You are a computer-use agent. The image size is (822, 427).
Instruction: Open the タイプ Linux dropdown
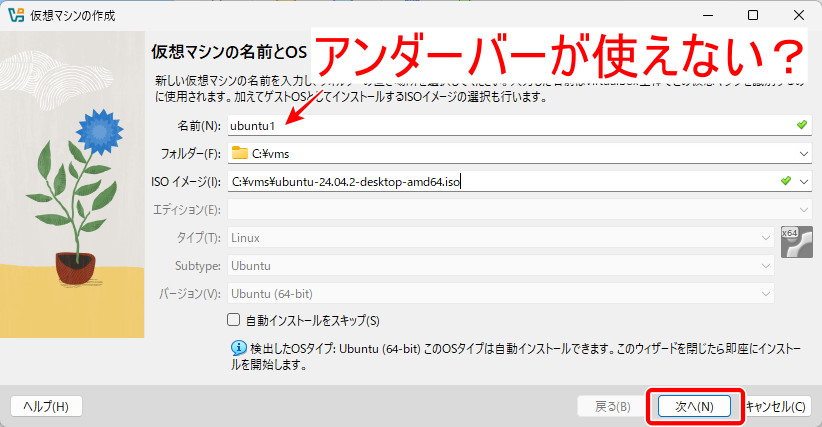click(501, 238)
